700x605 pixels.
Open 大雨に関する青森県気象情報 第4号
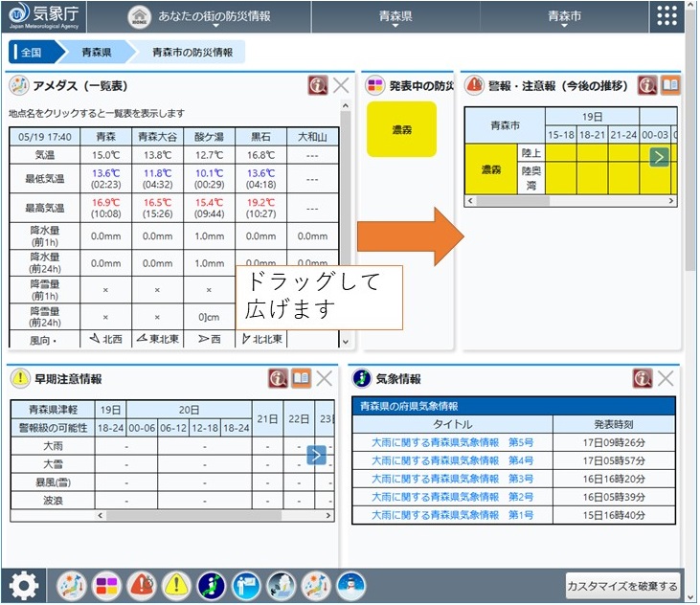tap(453, 460)
